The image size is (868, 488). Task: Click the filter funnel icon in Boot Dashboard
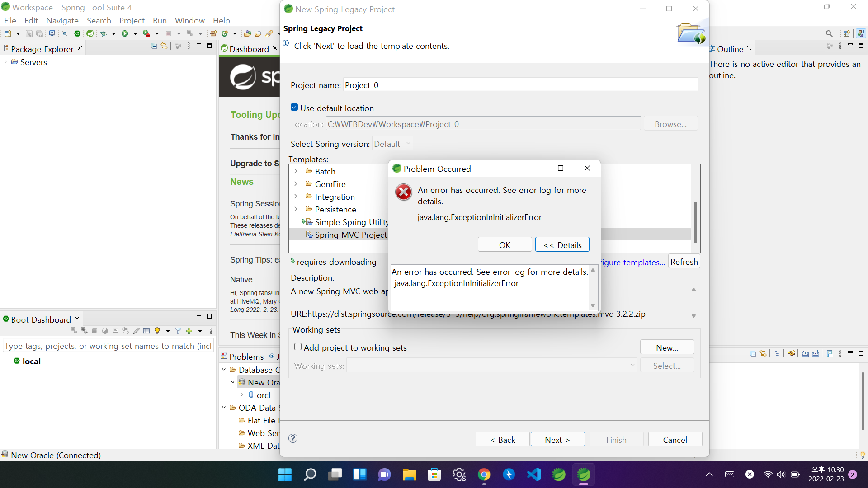178,331
